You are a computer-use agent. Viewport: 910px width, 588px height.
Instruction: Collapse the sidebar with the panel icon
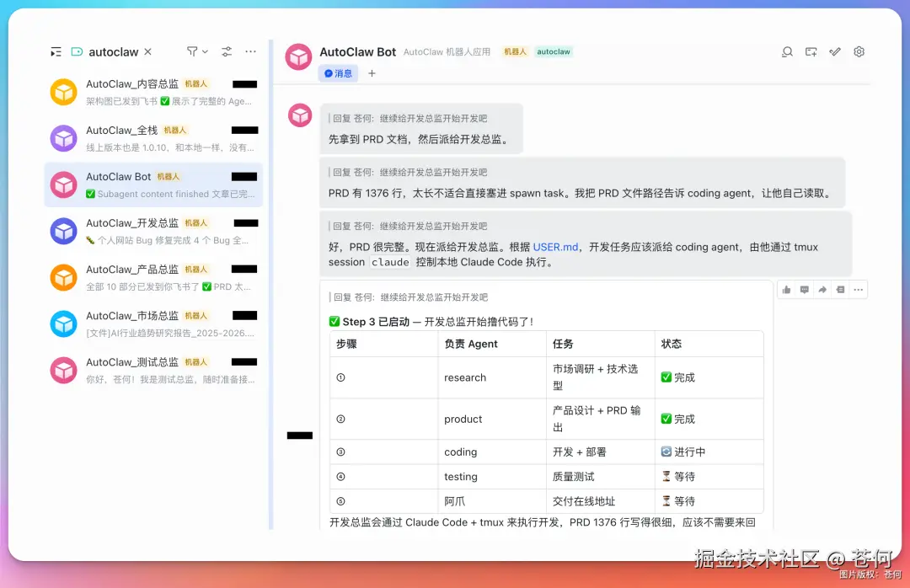(x=56, y=51)
